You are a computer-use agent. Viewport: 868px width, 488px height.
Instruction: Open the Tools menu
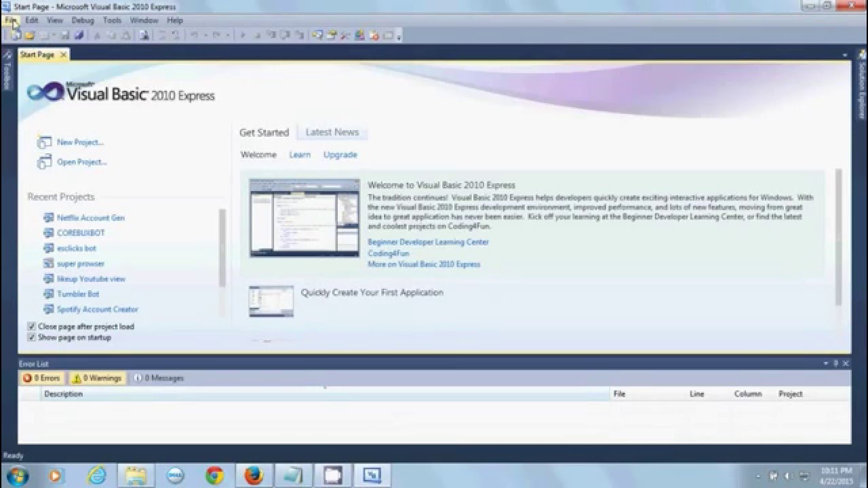coord(112,20)
